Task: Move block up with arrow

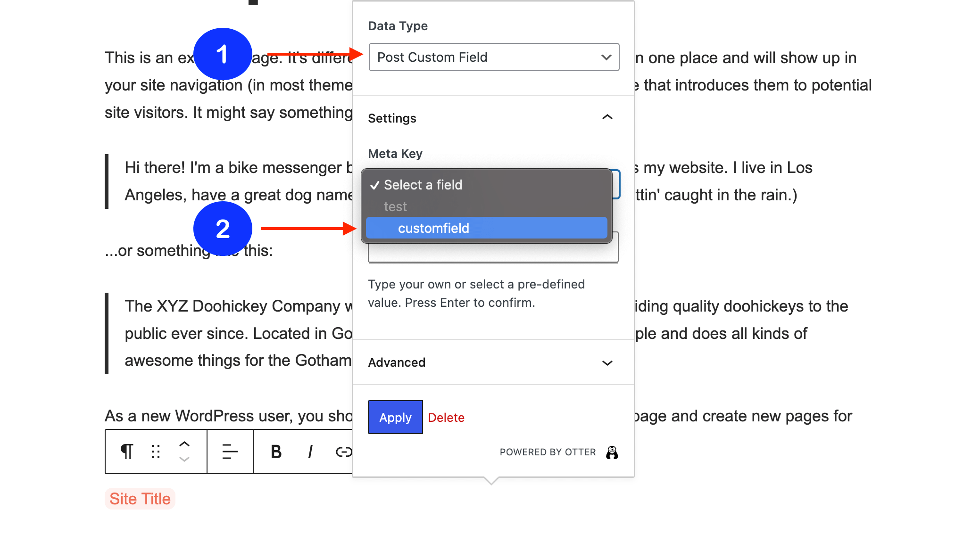Action: 184,444
